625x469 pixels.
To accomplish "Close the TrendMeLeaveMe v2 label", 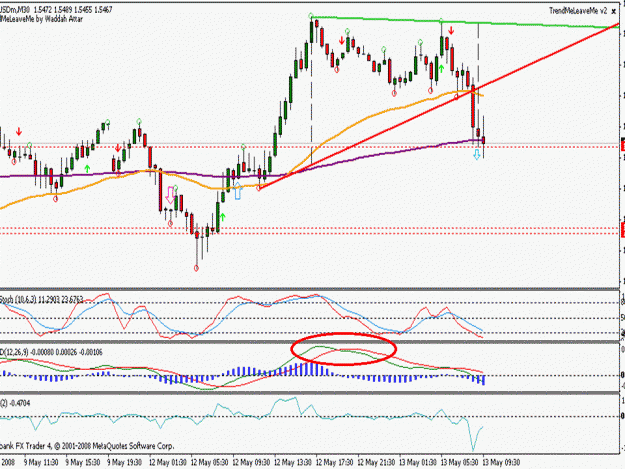I will click(614, 12).
